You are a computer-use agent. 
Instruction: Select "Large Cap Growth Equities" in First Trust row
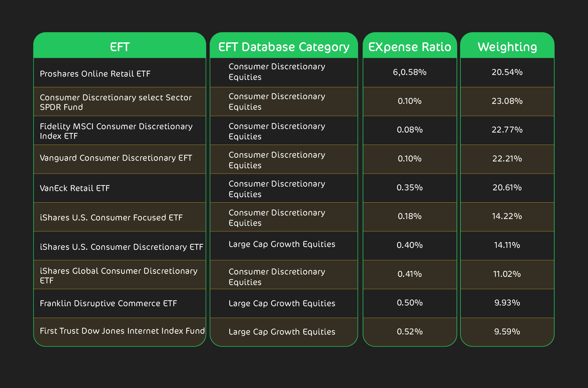point(282,332)
